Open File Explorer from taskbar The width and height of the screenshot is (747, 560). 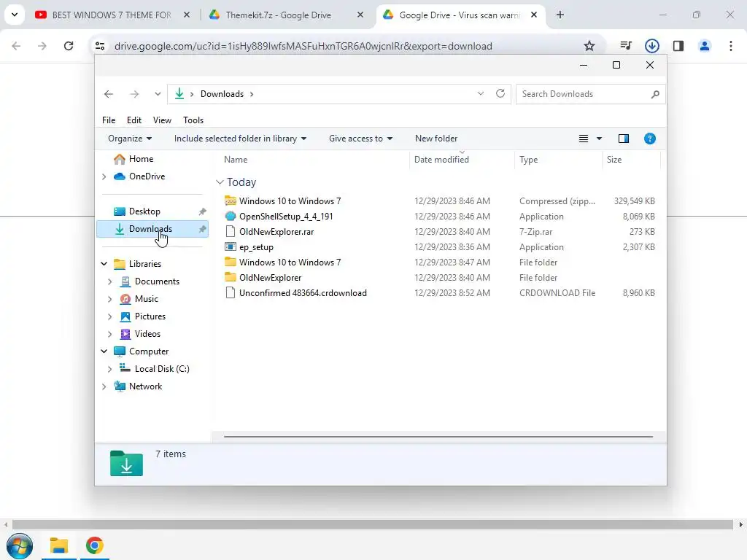(59, 545)
